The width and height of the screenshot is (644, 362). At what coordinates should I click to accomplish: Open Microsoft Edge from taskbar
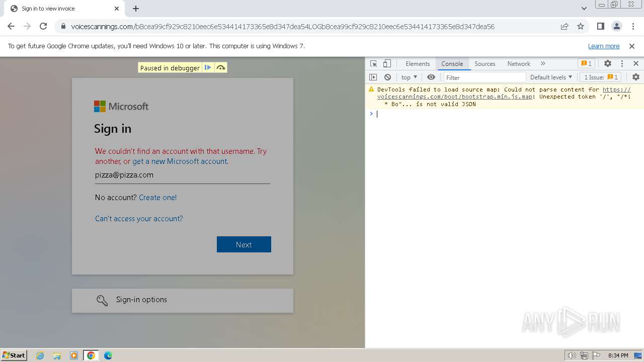click(108, 355)
